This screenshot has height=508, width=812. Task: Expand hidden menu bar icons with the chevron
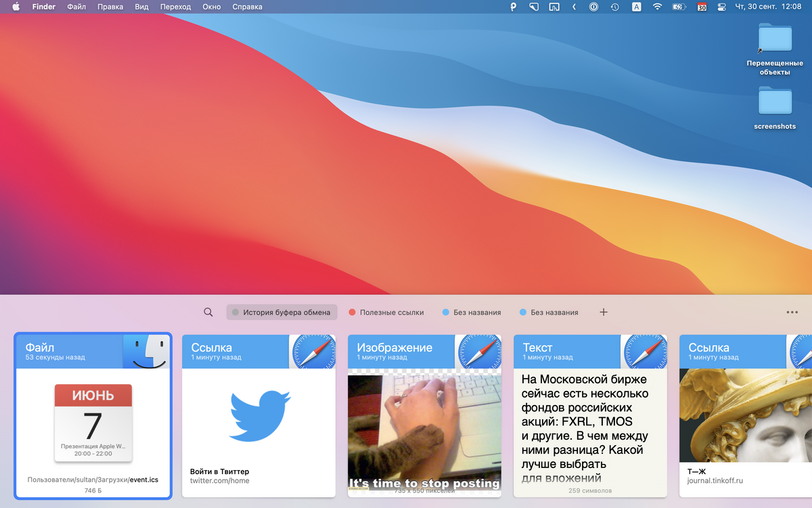(x=574, y=7)
